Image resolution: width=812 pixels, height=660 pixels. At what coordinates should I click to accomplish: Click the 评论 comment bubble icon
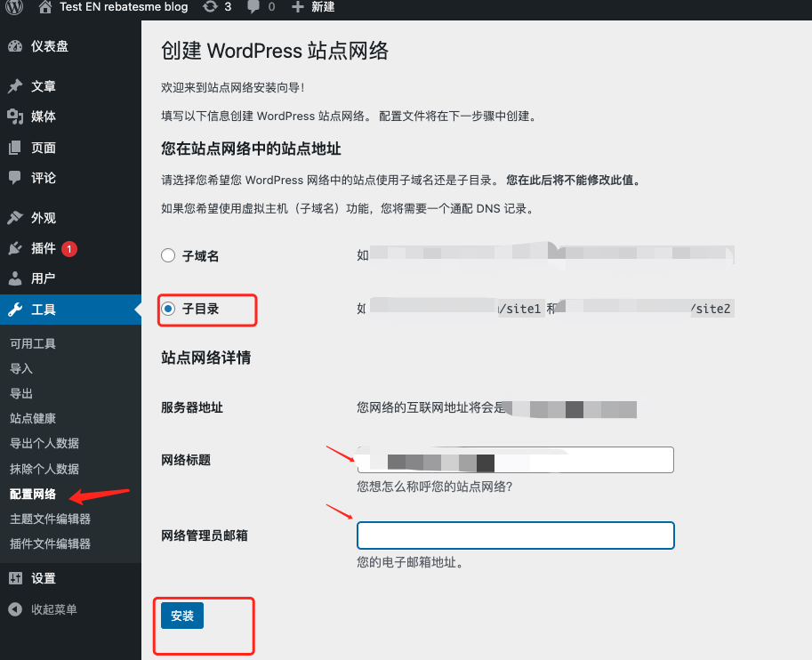coord(15,178)
